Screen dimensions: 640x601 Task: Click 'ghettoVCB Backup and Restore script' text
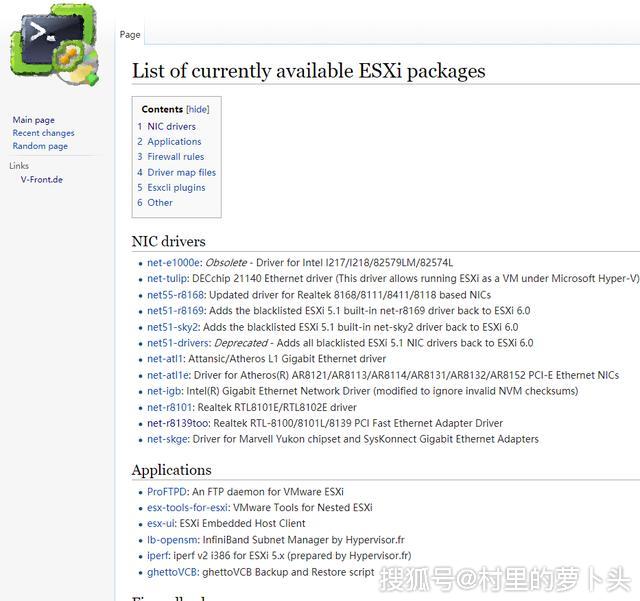click(x=288, y=573)
